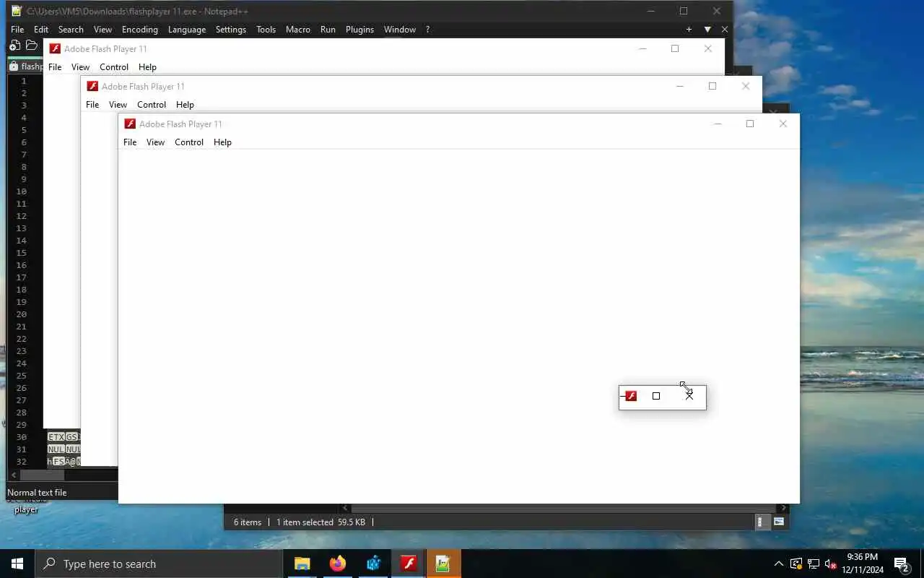Click Normal text file in Notepad++ status bar
This screenshot has height=578, width=924.
coord(37,493)
